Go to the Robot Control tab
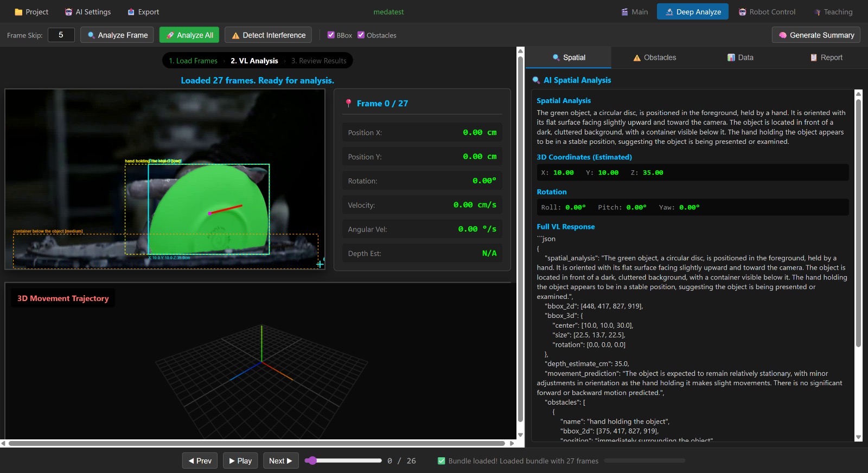 pyautogui.click(x=767, y=12)
